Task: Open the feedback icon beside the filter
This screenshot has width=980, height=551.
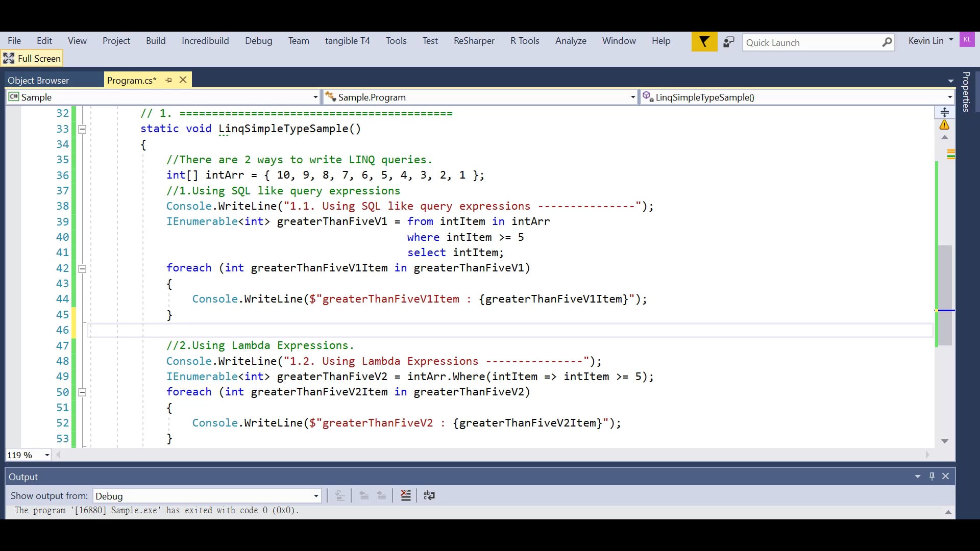Action: pyautogui.click(x=729, y=42)
